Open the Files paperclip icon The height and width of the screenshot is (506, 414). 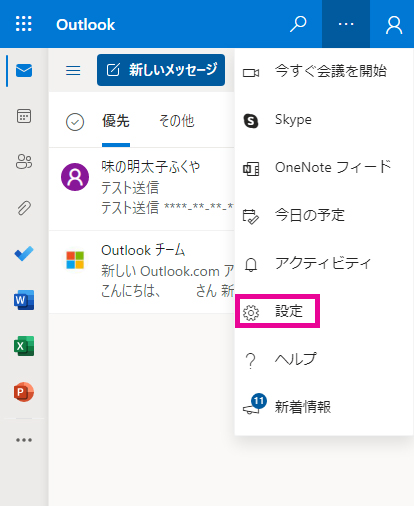click(24, 208)
